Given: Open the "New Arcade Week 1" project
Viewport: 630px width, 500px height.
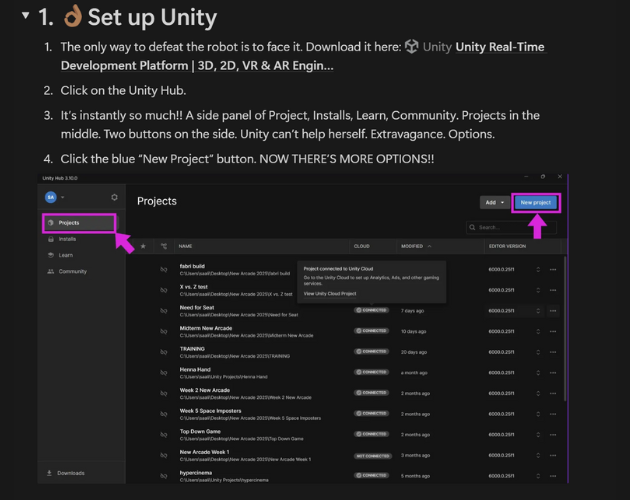Looking at the screenshot, I should [x=204, y=452].
